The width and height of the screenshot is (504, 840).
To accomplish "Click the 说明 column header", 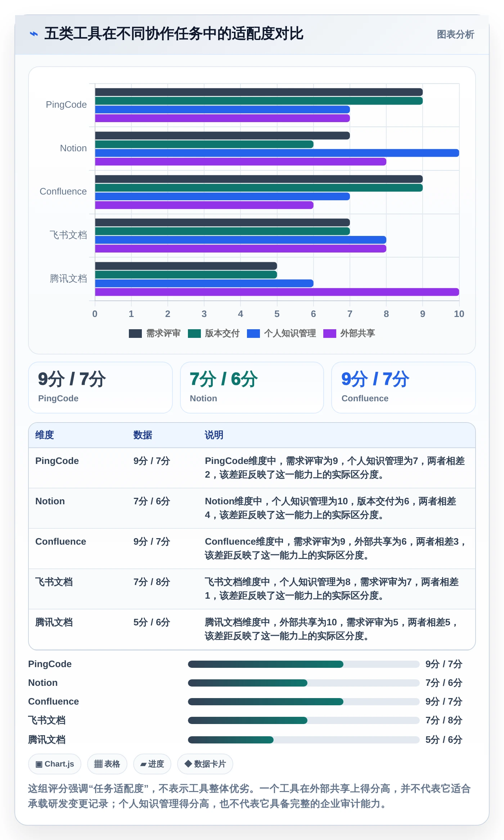I will point(214,435).
